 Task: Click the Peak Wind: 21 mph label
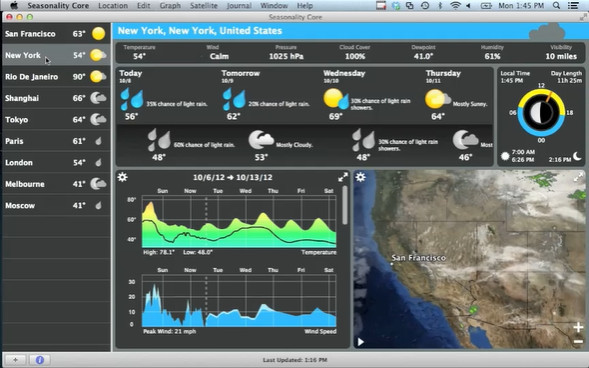click(x=169, y=331)
